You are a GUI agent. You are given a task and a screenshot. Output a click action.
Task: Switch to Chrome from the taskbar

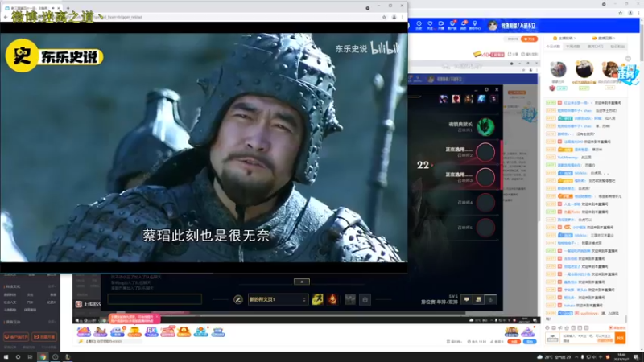point(43,357)
